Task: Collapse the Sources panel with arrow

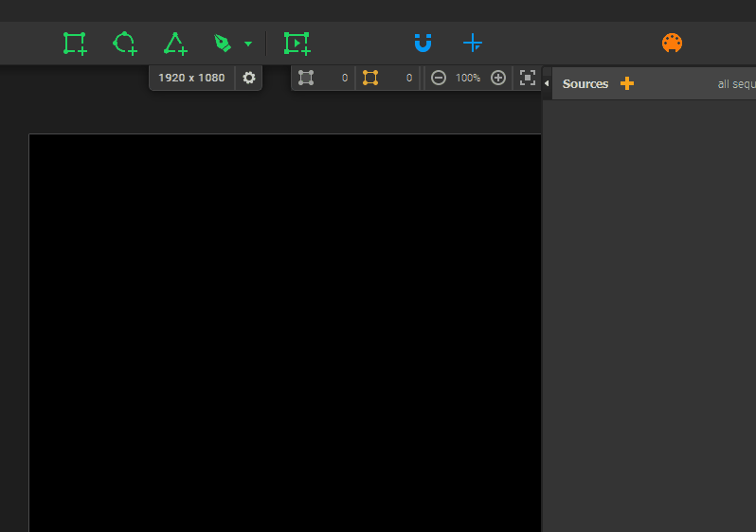Action: point(547,84)
